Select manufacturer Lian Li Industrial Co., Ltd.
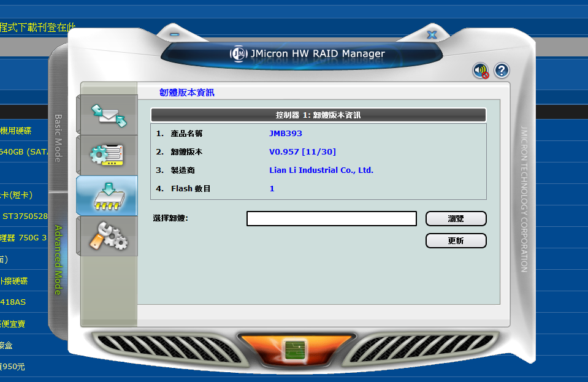Screen dimensions: 588x382 click(x=321, y=170)
